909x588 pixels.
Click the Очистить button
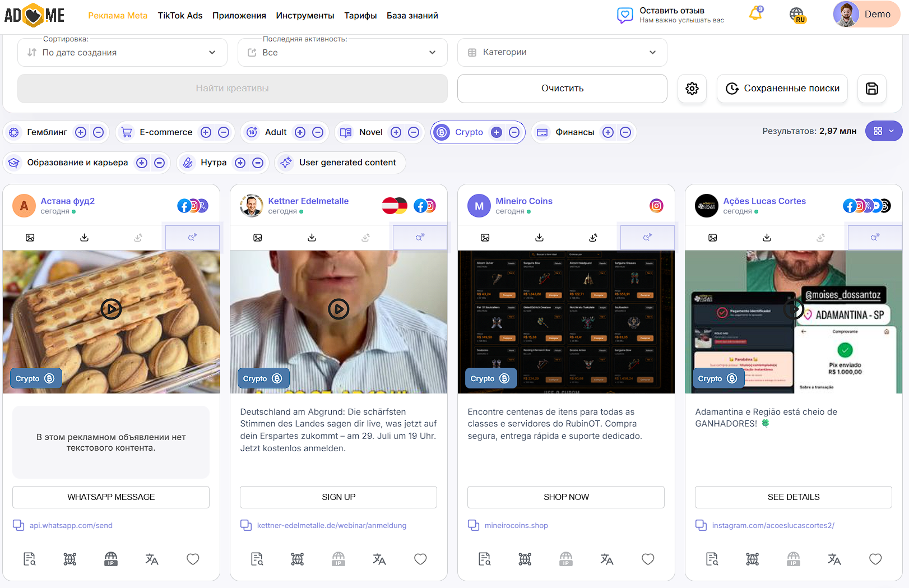pyautogui.click(x=562, y=89)
